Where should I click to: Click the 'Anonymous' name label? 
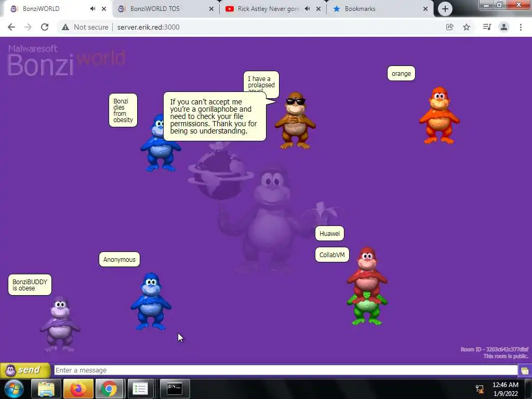point(119,259)
